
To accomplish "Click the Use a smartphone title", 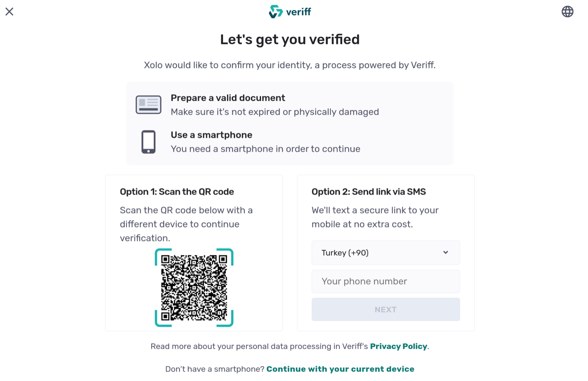I will pyautogui.click(x=212, y=135).
